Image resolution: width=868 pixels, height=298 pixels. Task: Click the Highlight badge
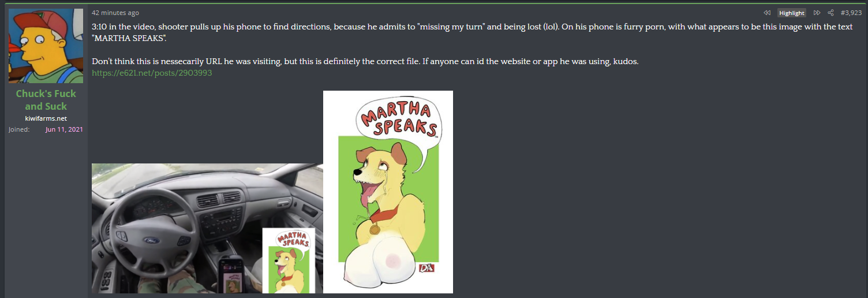791,13
